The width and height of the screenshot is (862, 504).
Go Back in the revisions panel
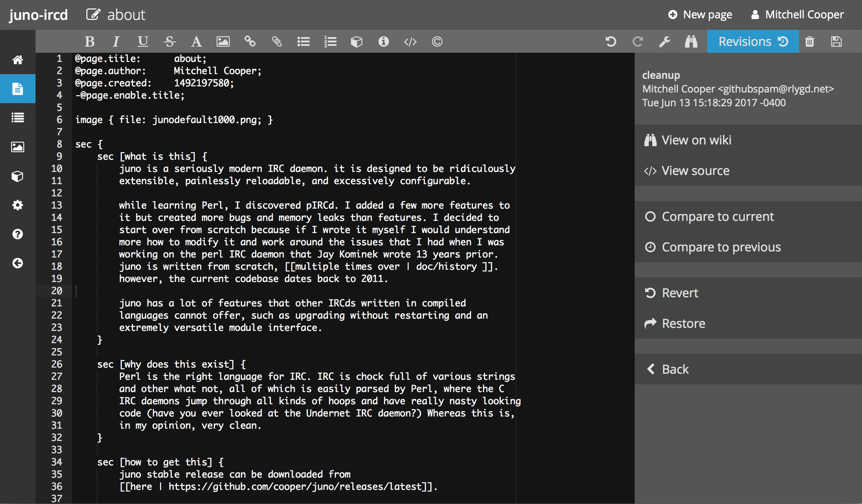[x=748, y=369]
